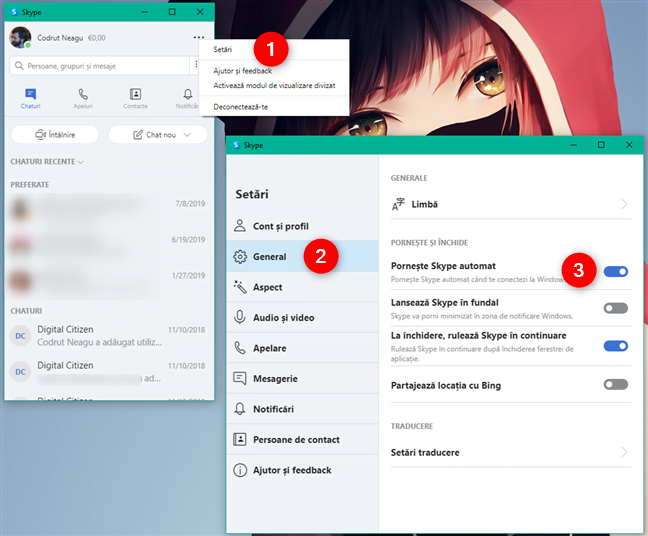648x536 pixels.
Task: Click Codrut Neagu profile avatar
Action: (x=20, y=37)
